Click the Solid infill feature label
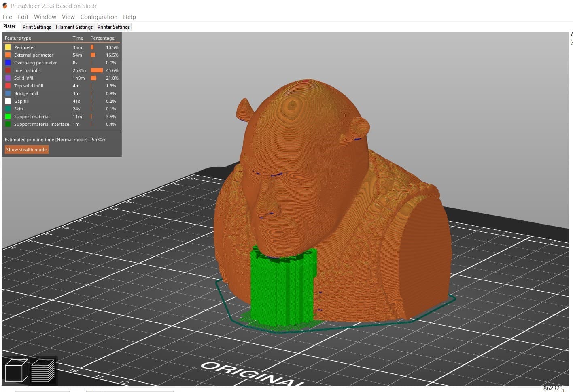The height and width of the screenshot is (392, 573). 24,78
